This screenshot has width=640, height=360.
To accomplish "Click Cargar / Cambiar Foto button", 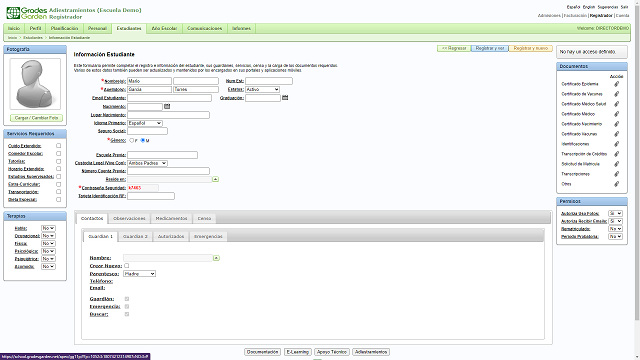I will point(36,118).
